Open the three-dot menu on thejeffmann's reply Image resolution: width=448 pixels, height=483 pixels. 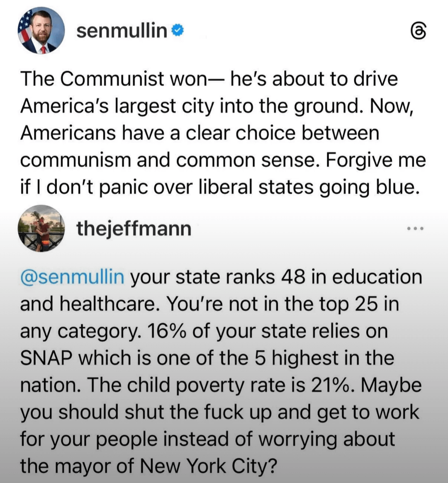coord(416,229)
